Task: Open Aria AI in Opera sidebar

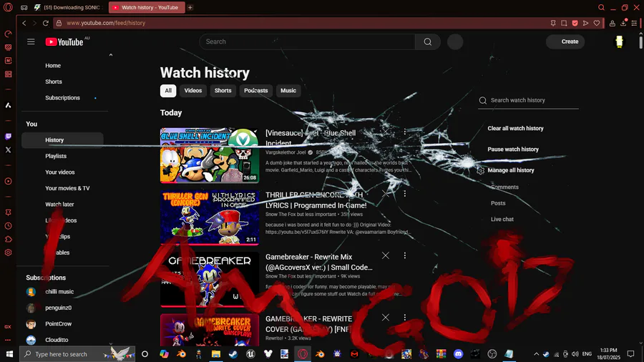Action: (x=8, y=105)
